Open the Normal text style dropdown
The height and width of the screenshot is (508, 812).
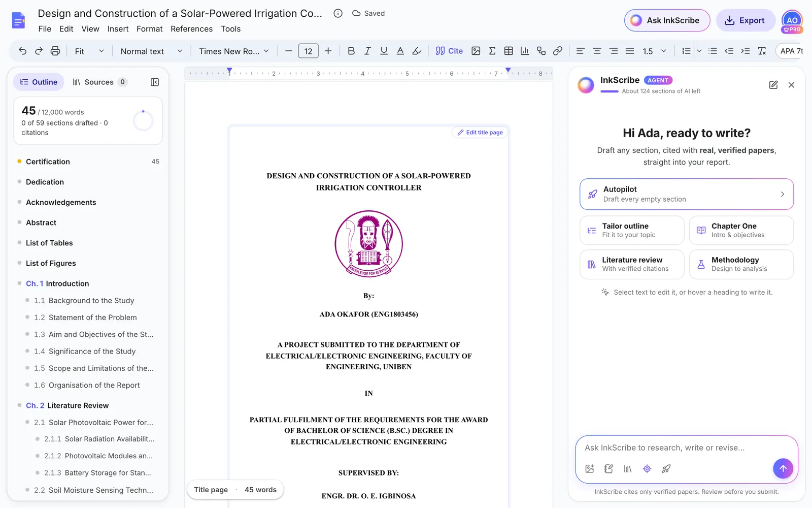[151, 51]
